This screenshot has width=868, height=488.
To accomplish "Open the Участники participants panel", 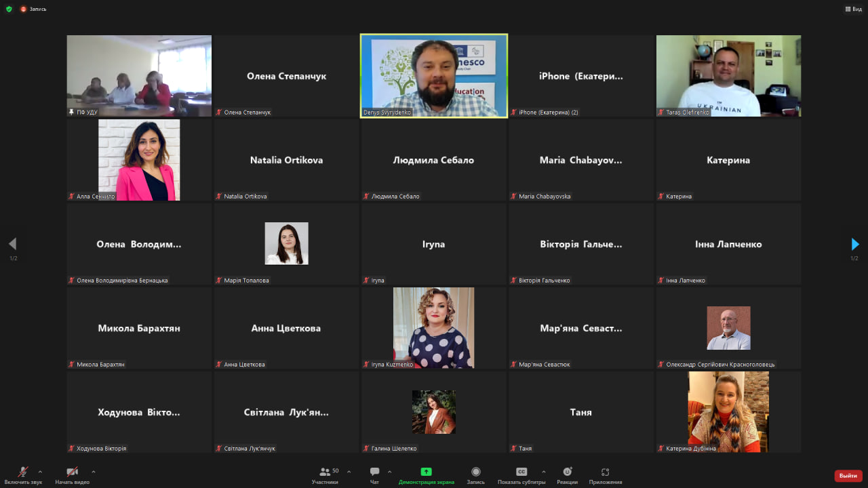I will pyautogui.click(x=325, y=475).
